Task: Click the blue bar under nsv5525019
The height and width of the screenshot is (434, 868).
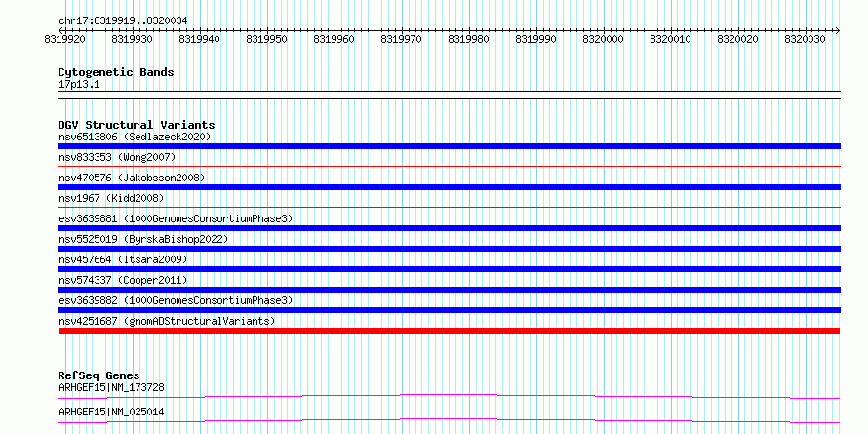Action: pyautogui.click(x=449, y=249)
